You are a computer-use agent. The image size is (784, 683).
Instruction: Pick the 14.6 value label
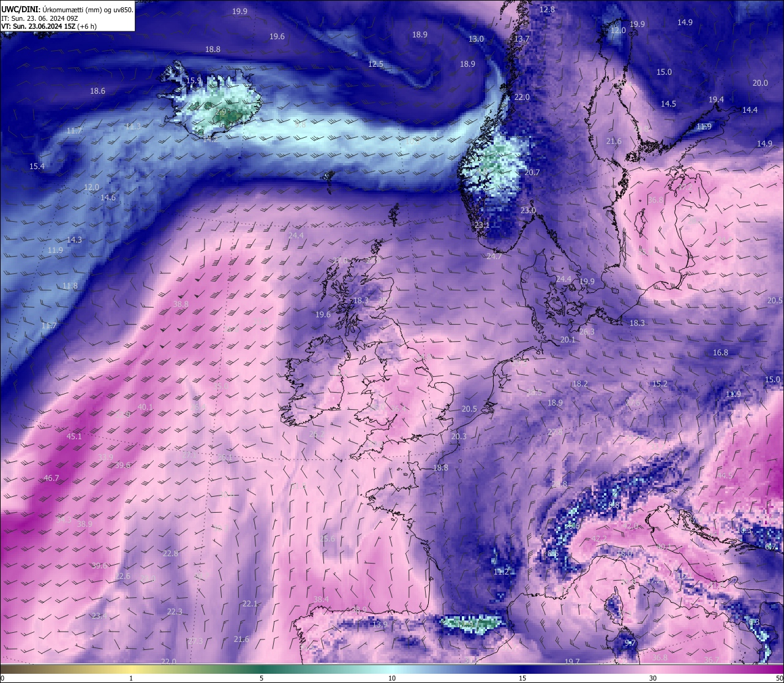tap(108, 198)
